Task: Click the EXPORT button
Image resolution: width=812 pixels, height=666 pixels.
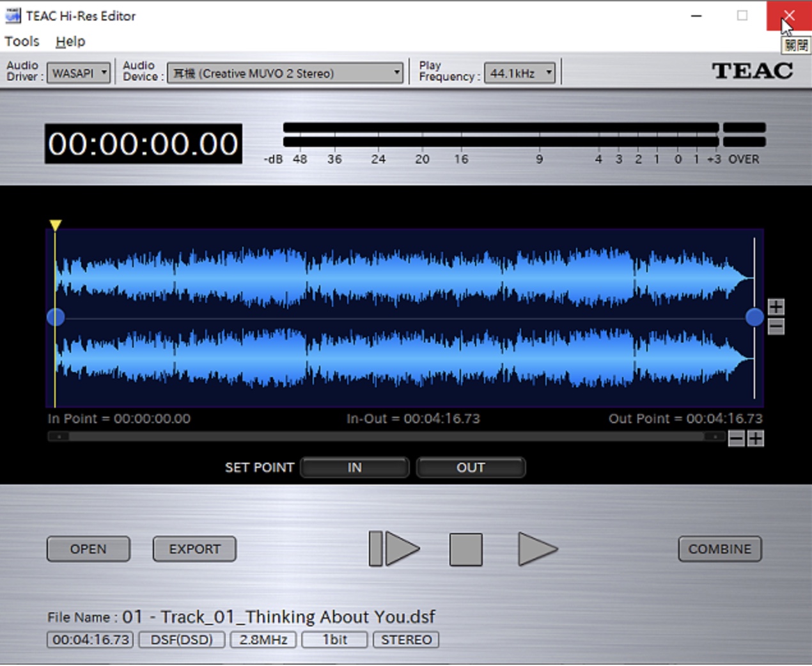Action: coord(194,549)
